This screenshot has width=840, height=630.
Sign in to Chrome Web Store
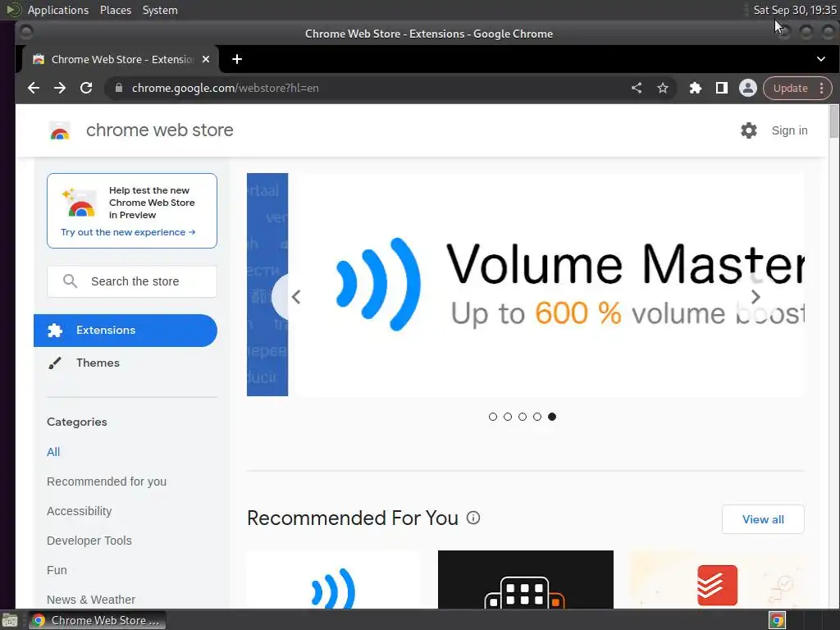tap(789, 130)
